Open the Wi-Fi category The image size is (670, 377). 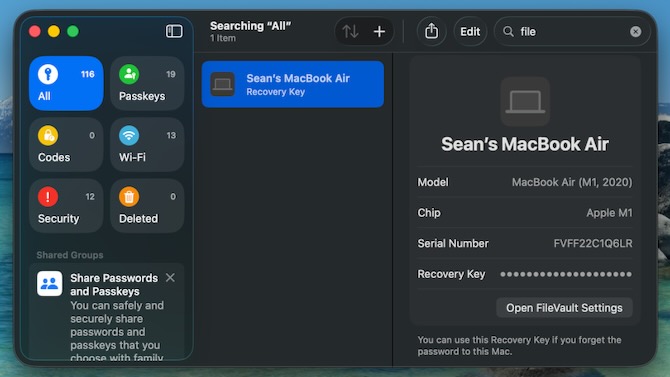[147, 144]
